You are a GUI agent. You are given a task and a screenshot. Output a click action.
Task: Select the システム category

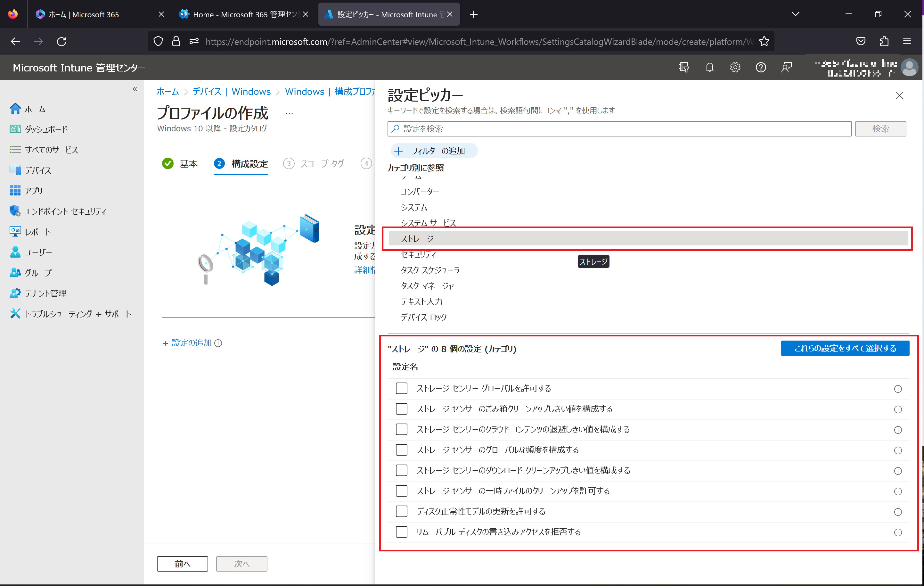(x=414, y=207)
